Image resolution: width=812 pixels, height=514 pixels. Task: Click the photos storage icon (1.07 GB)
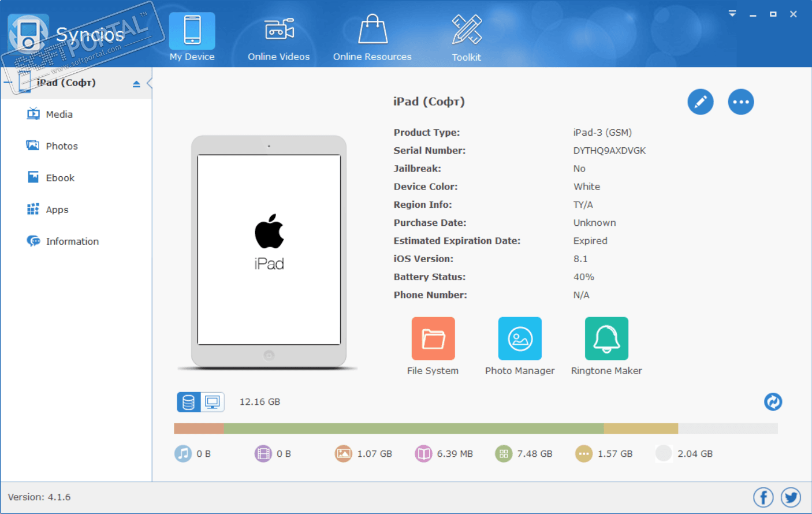coord(344,454)
